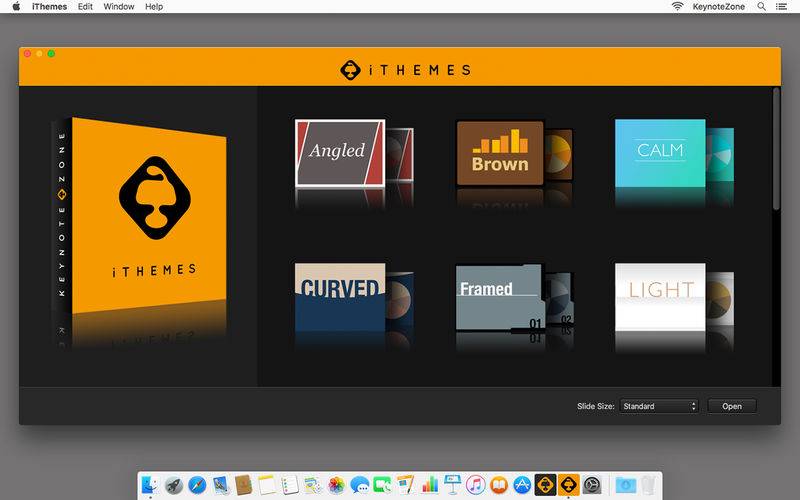Open Notification Center list icon

click(781, 7)
